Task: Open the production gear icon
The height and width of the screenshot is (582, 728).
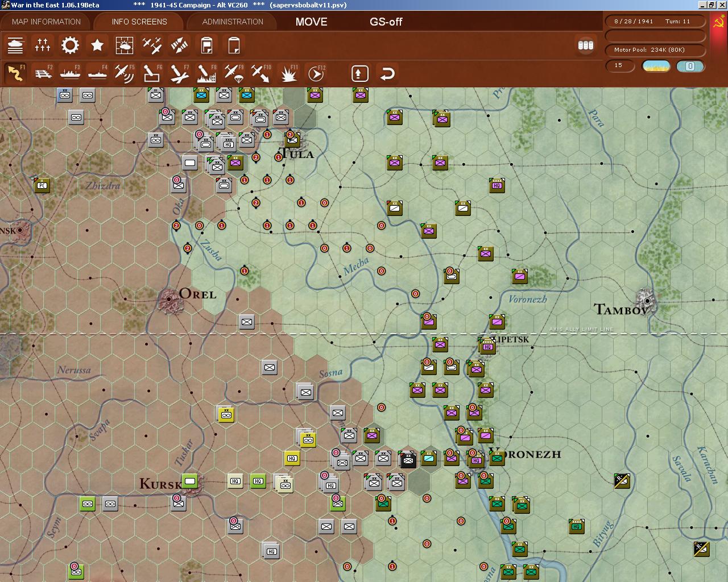Action: pos(70,45)
